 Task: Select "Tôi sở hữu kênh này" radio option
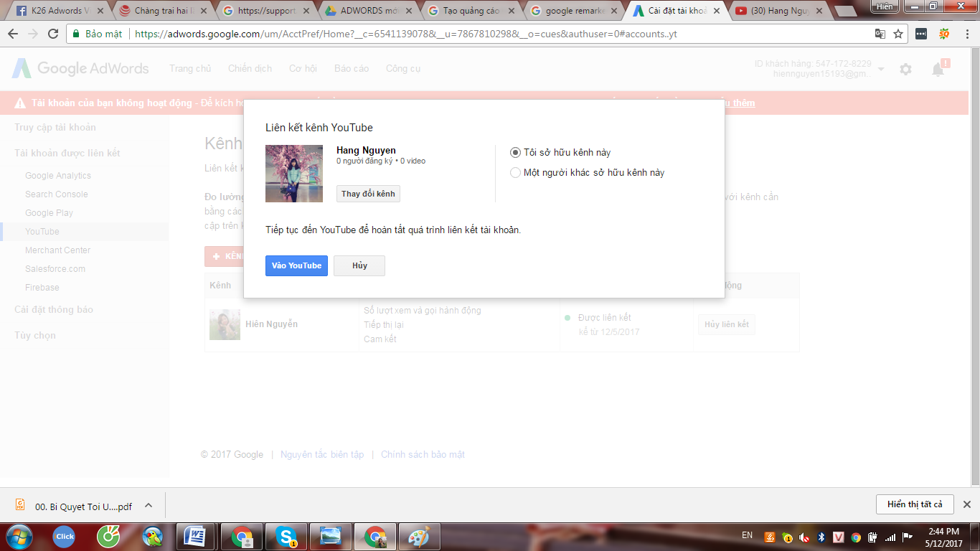515,153
